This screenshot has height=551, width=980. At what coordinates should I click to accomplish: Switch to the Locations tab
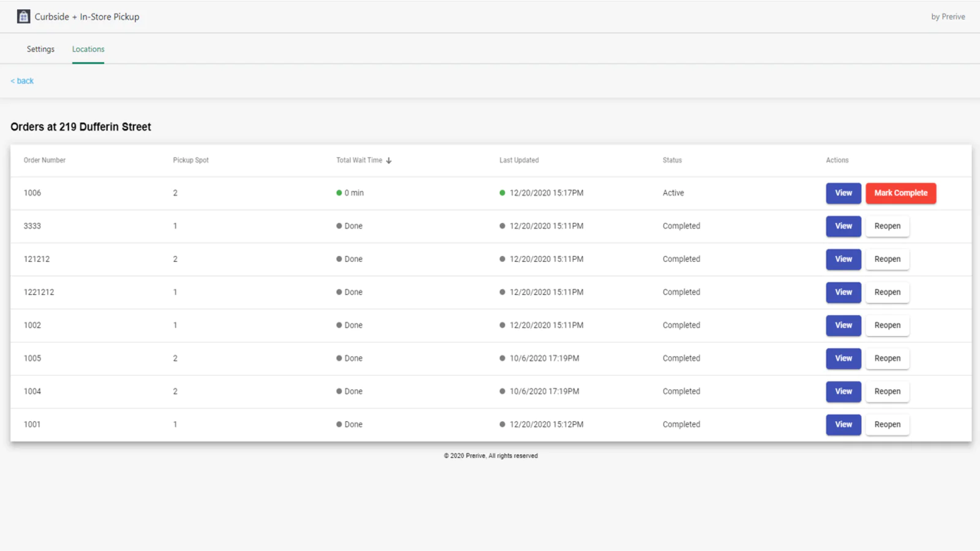(88, 49)
